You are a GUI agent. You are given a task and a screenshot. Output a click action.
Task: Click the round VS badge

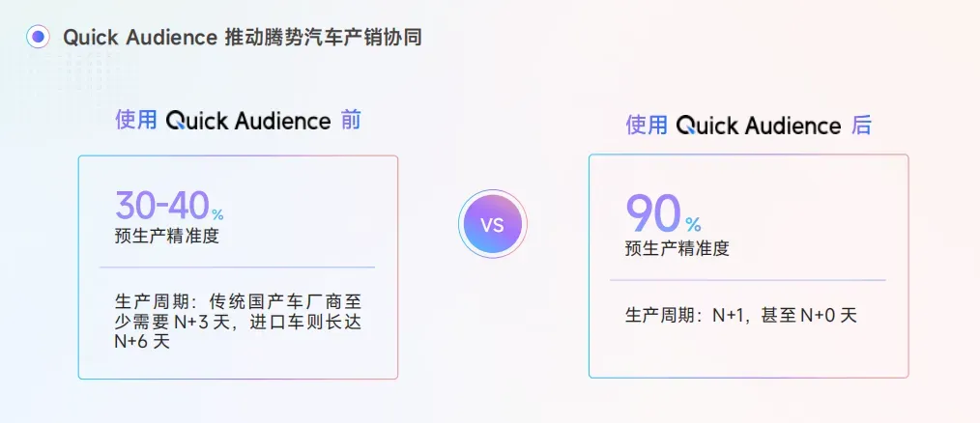click(x=491, y=224)
